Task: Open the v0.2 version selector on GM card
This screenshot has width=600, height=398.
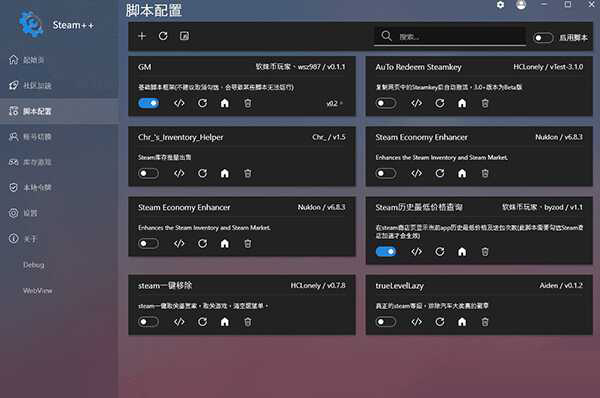Action: pos(334,103)
